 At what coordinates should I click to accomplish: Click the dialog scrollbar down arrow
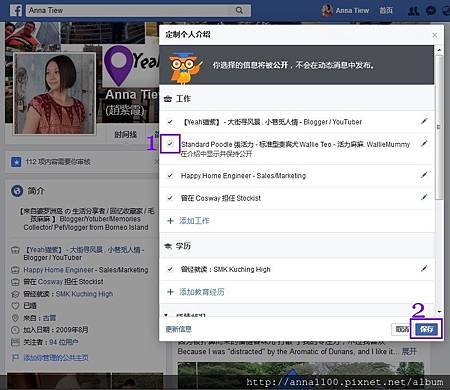click(x=439, y=312)
